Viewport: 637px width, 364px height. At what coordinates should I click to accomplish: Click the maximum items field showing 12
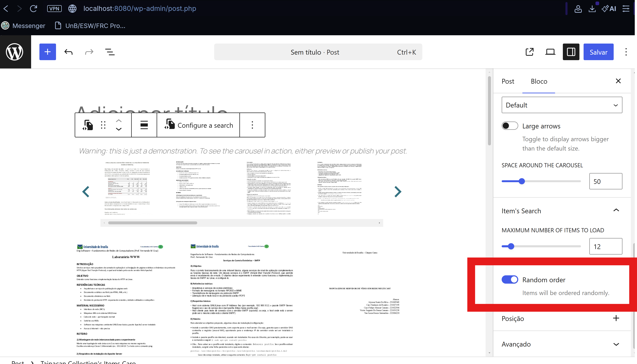[606, 246]
